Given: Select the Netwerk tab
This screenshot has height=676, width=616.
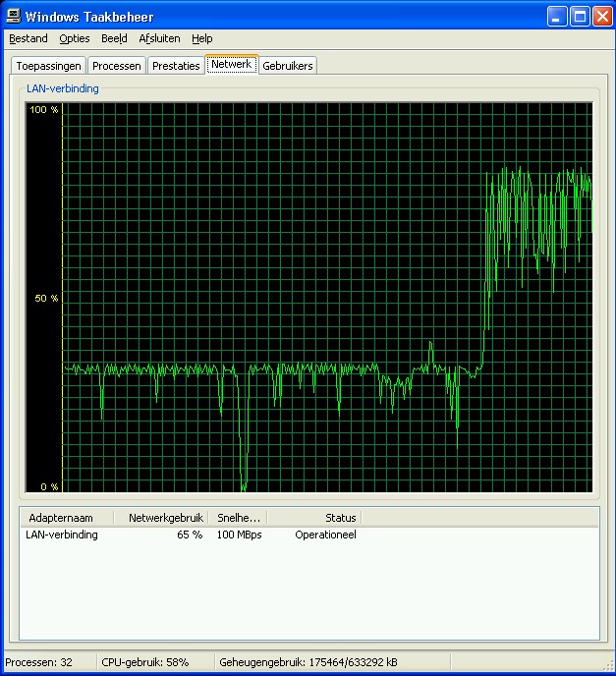Looking at the screenshot, I should tap(232, 64).
